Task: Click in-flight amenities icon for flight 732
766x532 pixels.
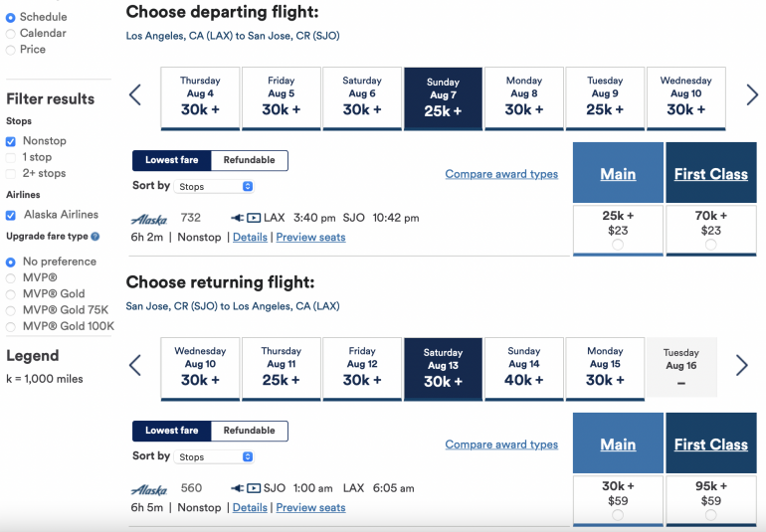Action: (247, 218)
